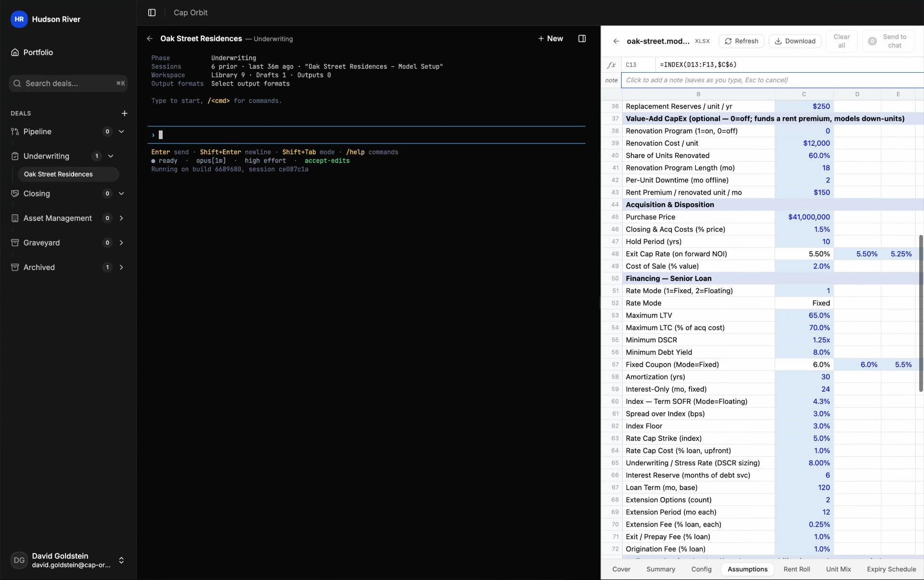Expand the Archived section chevron
This screenshot has height=580, width=924.
click(x=121, y=267)
